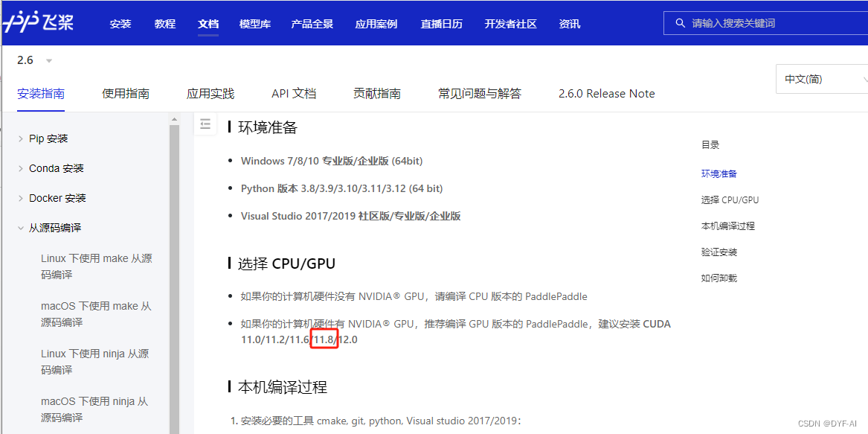
Task: Open the 安装 top navigation item
Action: point(120,24)
